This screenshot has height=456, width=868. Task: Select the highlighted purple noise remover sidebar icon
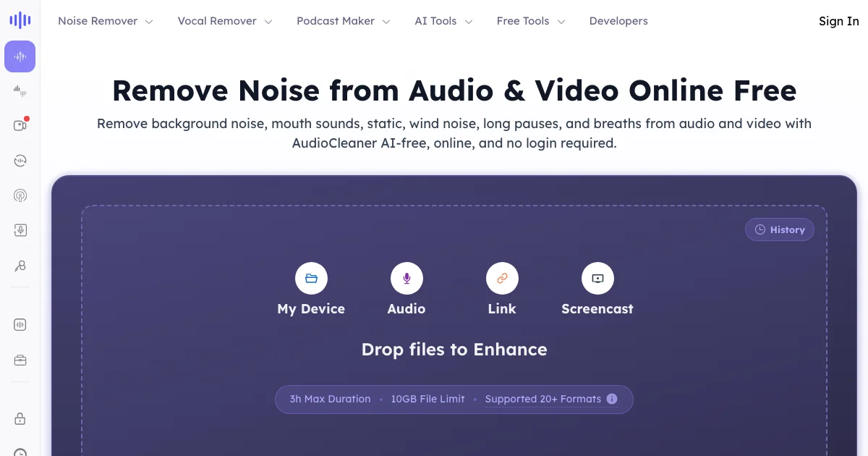(x=20, y=56)
